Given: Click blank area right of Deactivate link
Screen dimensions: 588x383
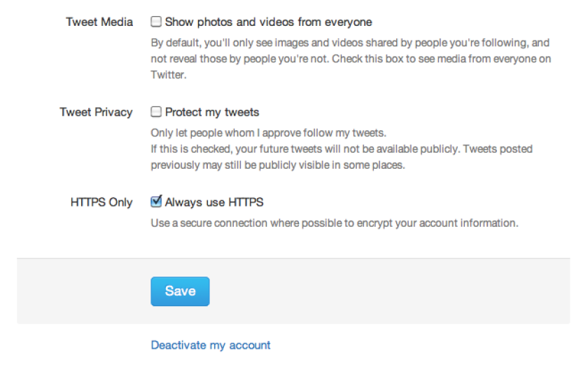Looking at the screenshot, I should [x=420, y=345].
